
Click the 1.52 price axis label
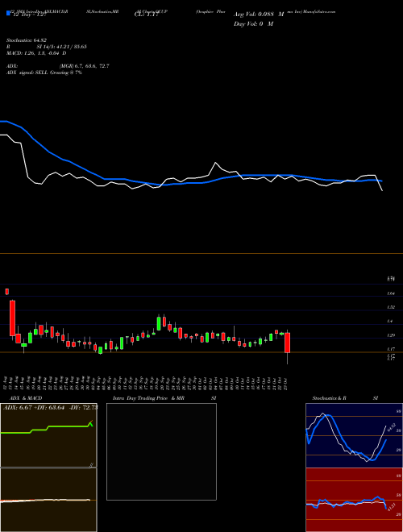coord(390,307)
